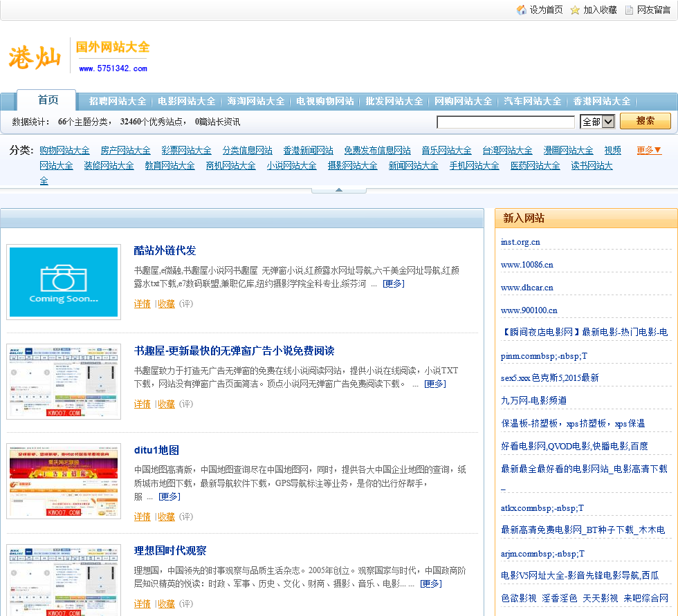Open the ditu1地图 title link
The width and height of the screenshot is (678, 616).
[x=156, y=450]
